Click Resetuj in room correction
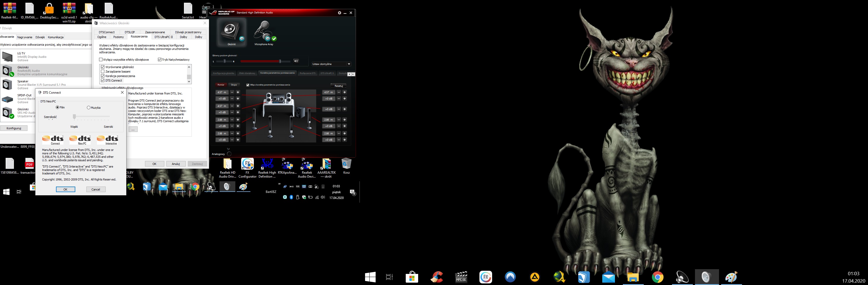The height and width of the screenshot is (285, 868). click(x=339, y=86)
